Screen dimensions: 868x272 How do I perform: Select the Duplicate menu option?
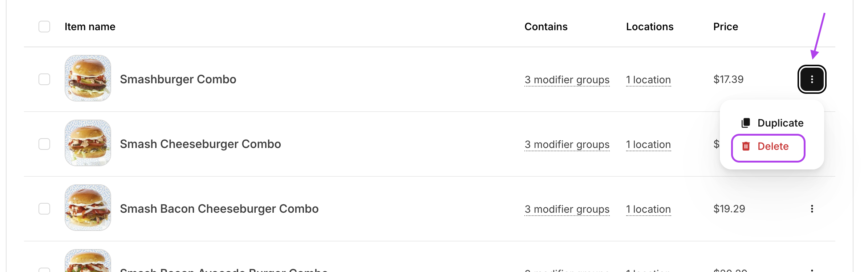pos(772,123)
